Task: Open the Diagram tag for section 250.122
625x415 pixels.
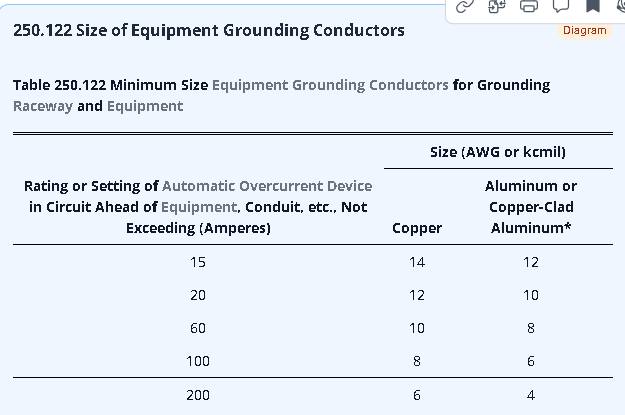Action: (584, 30)
